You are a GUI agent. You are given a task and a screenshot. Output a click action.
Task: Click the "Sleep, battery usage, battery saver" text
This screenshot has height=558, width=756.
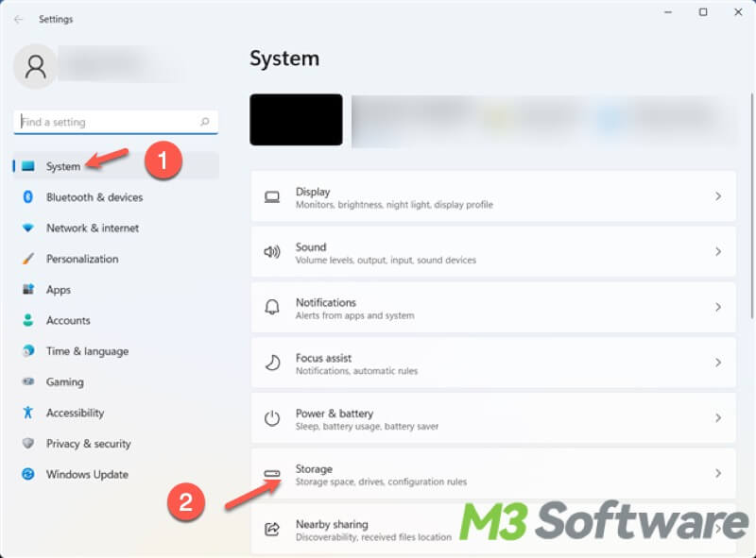(367, 427)
